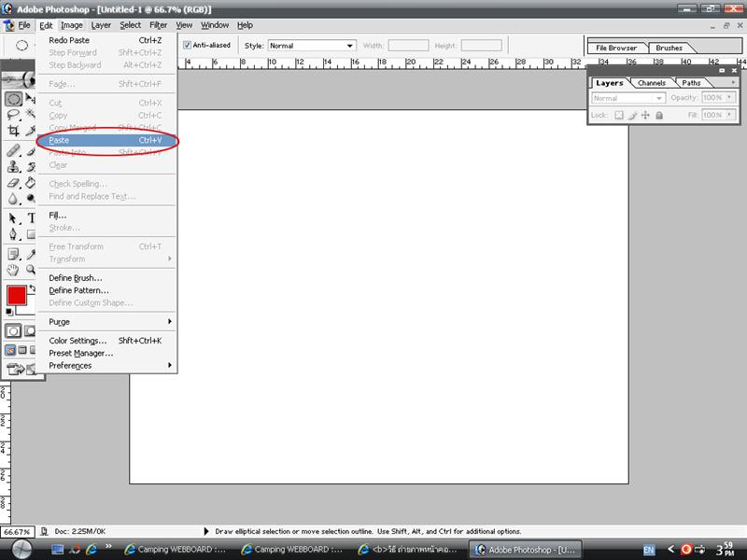Open the Brushes palette tab
747x560 pixels.
click(669, 48)
